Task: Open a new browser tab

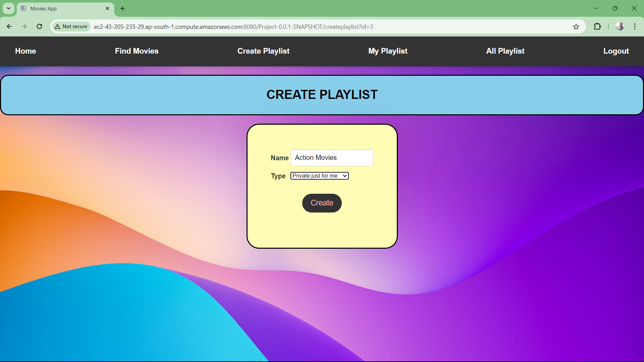Action: pos(123,8)
